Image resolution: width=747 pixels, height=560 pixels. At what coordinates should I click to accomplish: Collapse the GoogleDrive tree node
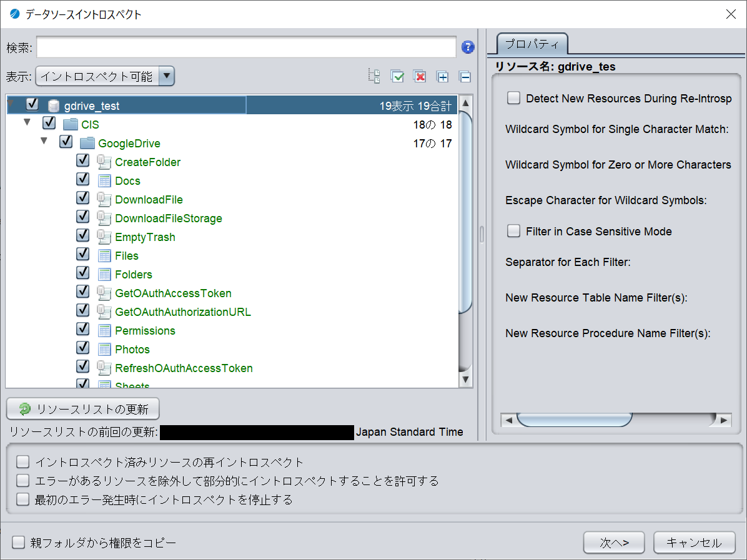(44, 141)
